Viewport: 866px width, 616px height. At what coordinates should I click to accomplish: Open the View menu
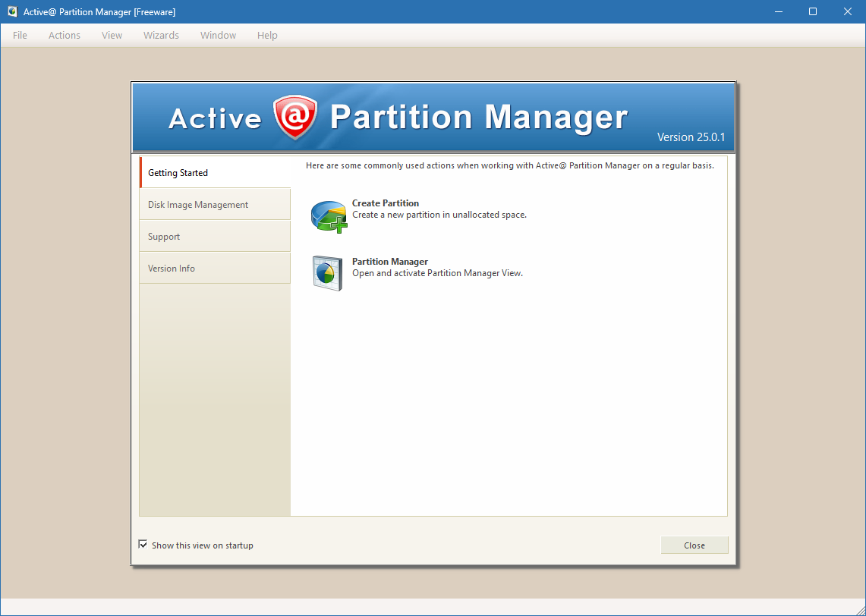pos(112,36)
